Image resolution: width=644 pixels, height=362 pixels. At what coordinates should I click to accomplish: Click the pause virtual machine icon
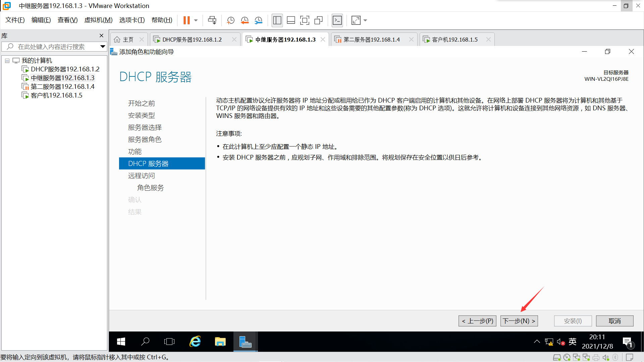coord(186,20)
